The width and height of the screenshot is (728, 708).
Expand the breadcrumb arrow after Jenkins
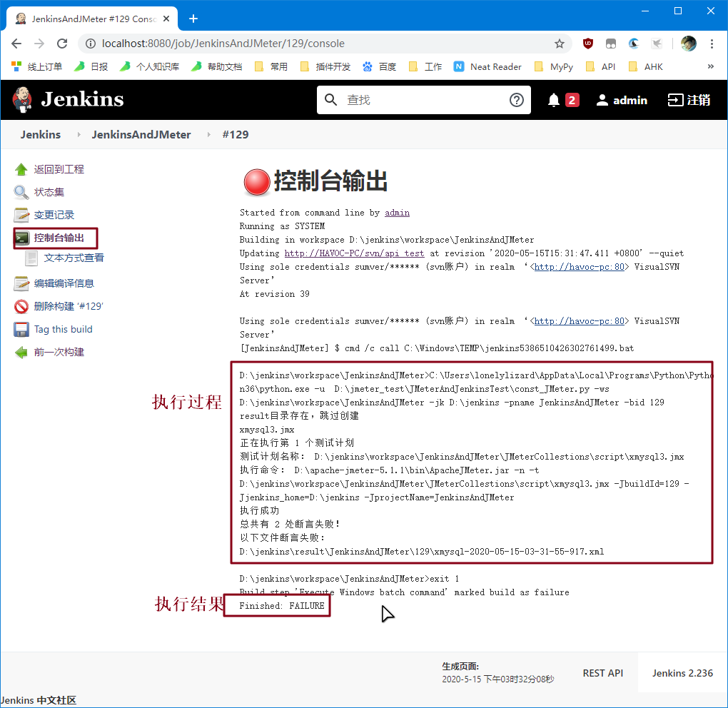[x=79, y=135]
